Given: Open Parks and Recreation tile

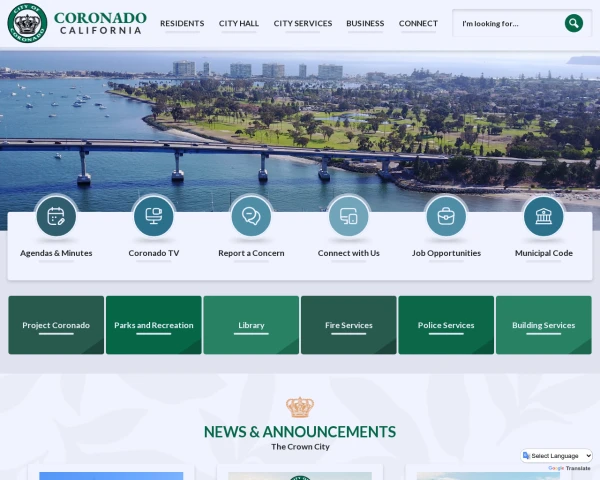Looking at the screenshot, I should (x=154, y=325).
